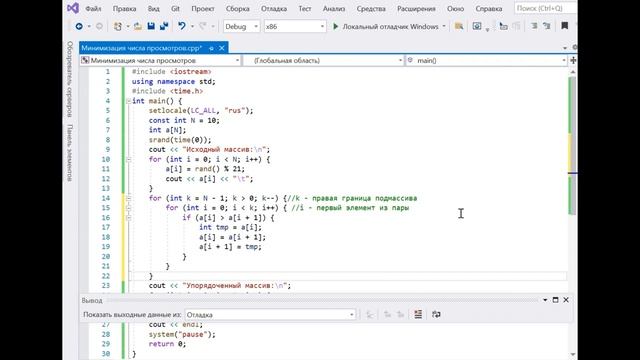The width and height of the screenshot is (640, 360).
Task: Pin the editor tab with the pin icon
Action: tap(211, 48)
